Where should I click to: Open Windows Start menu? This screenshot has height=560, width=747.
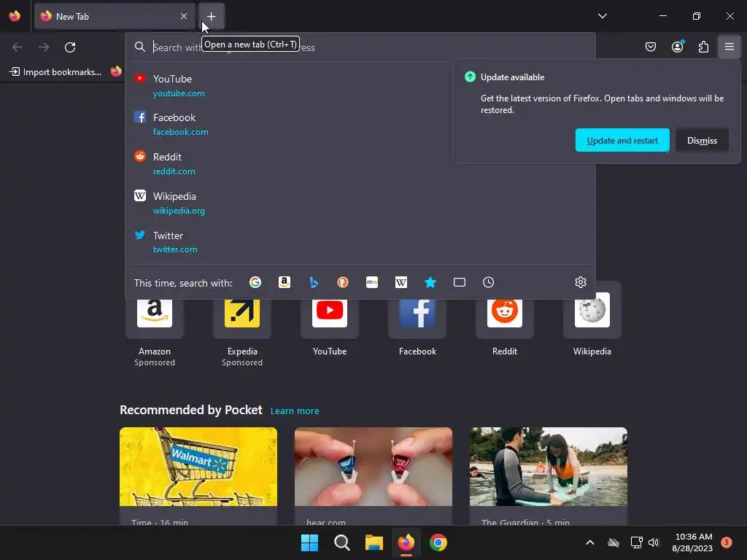[x=309, y=542]
